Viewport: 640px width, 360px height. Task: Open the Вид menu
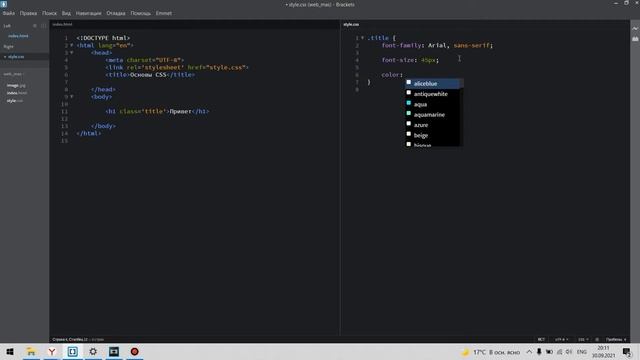pyautogui.click(x=66, y=13)
